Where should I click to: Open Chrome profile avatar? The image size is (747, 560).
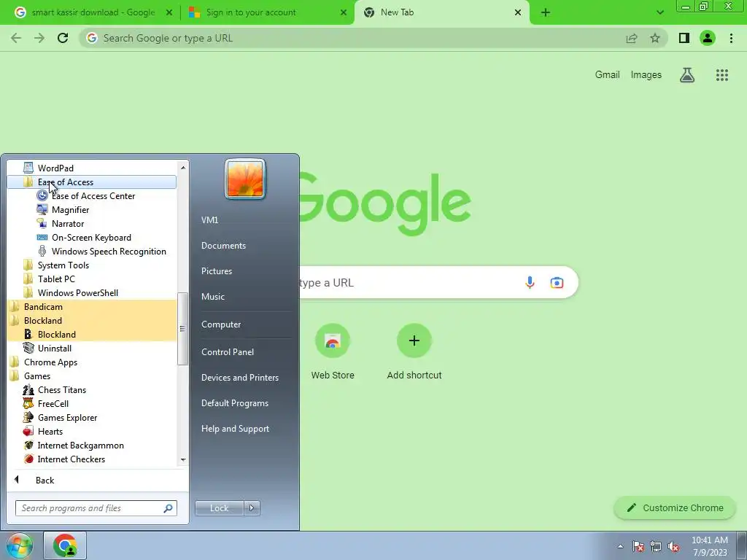click(x=708, y=38)
